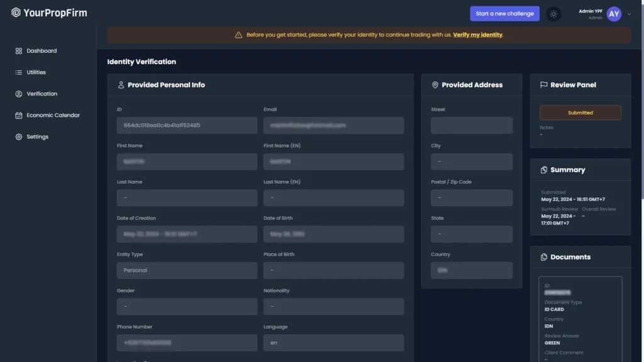The width and height of the screenshot is (644, 362).
Task: Click the Entity Type field showing Personal
Action: pyautogui.click(x=187, y=270)
